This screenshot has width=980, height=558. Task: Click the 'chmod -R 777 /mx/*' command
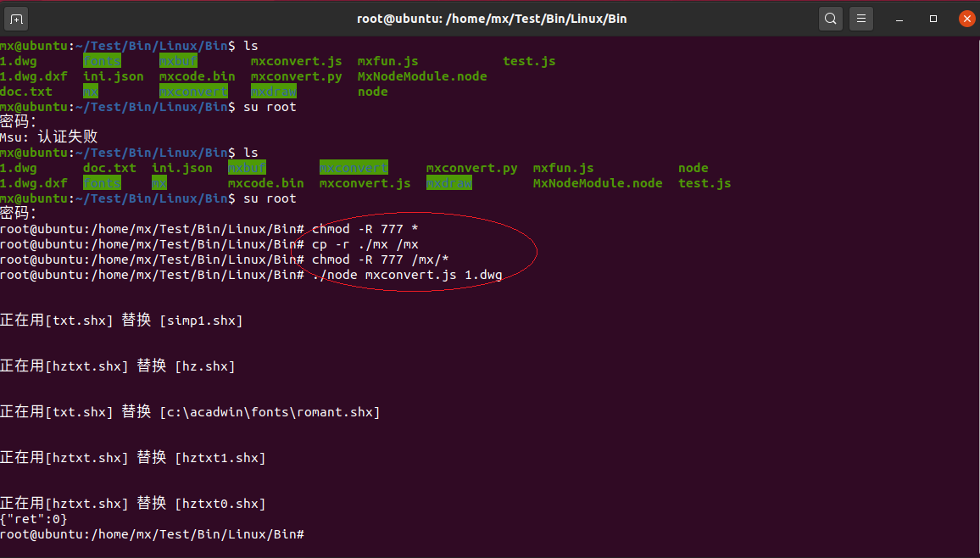[x=380, y=259]
